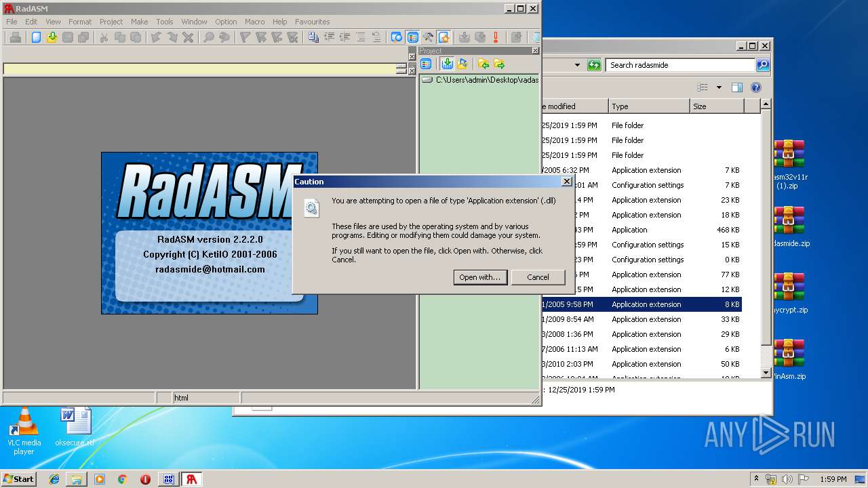Click the Explorer help question icon
Viewport: 868px width, 488px height.
(756, 87)
